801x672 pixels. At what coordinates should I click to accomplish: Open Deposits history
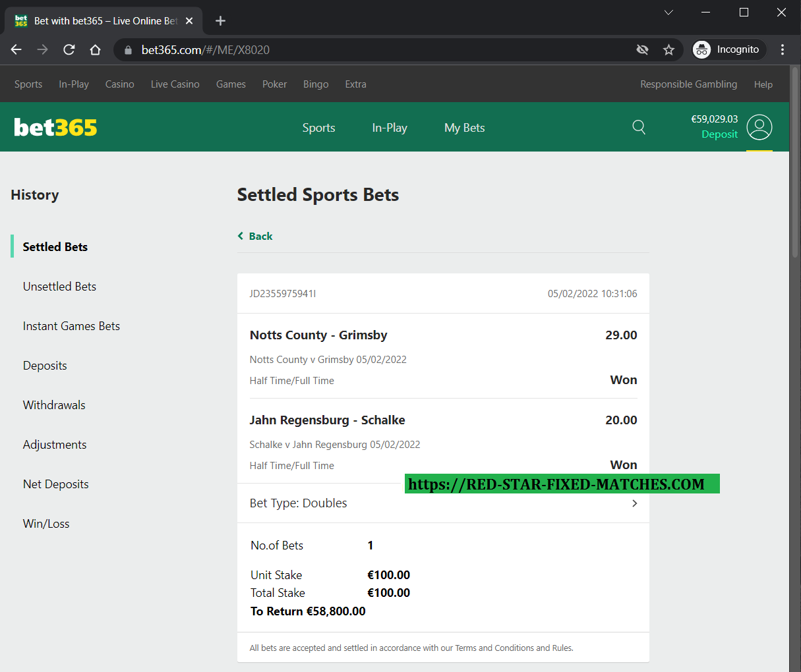(45, 366)
